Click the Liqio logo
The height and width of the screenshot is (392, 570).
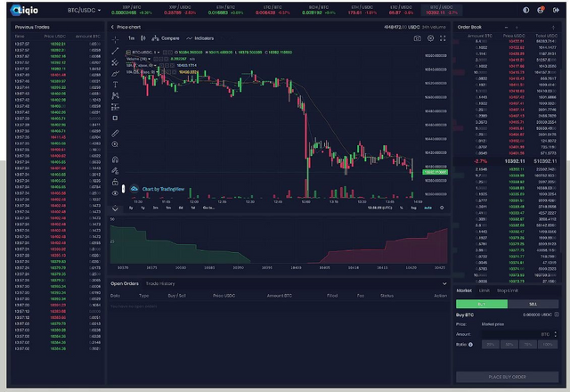pyautogui.click(x=24, y=10)
